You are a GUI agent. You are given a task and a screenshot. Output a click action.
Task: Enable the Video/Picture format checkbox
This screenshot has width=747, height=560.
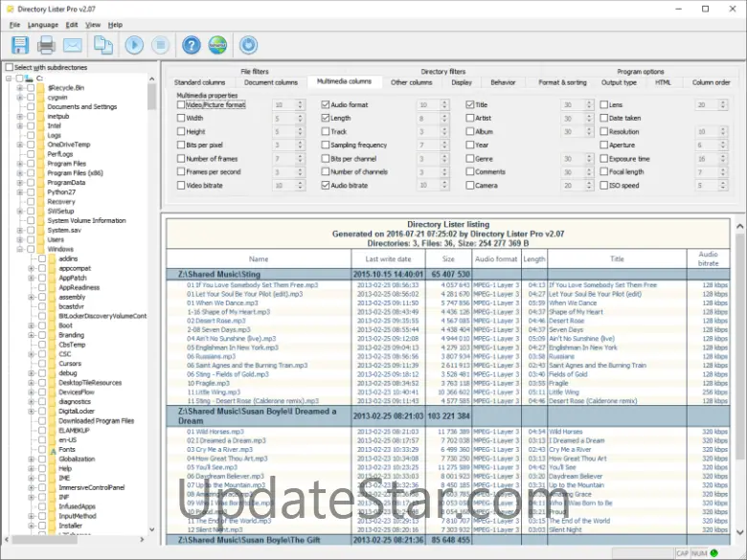[181, 104]
